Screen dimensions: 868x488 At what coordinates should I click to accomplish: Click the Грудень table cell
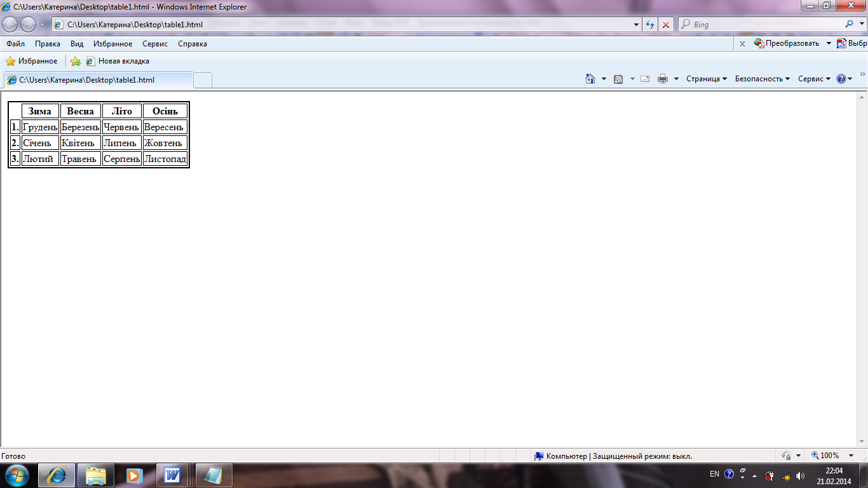pos(40,127)
